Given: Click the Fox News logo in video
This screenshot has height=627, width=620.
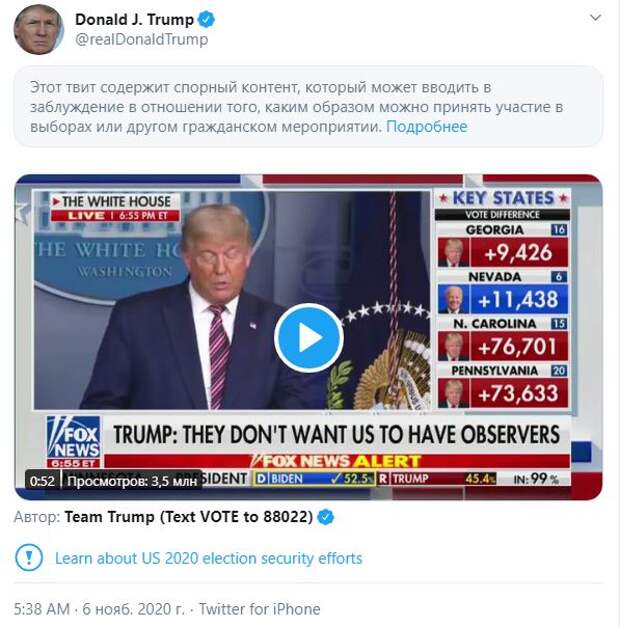Looking at the screenshot, I should click(x=73, y=441).
